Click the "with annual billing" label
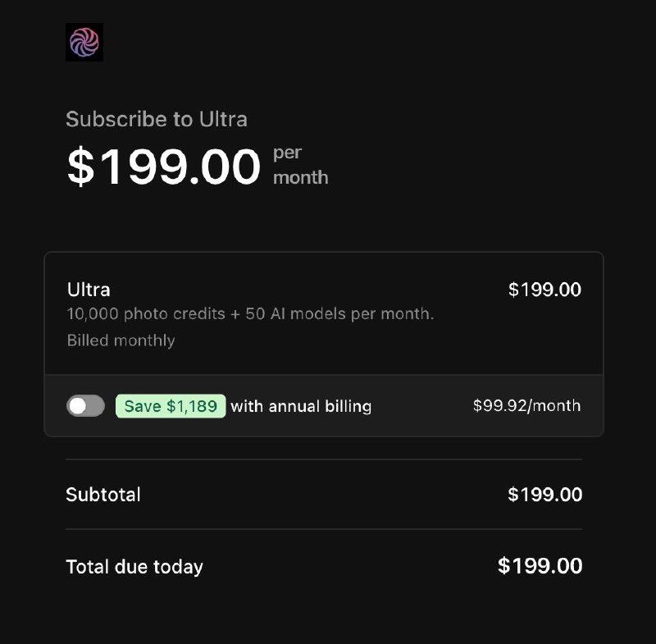This screenshot has height=644, width=656. click(x=301, y=406)
